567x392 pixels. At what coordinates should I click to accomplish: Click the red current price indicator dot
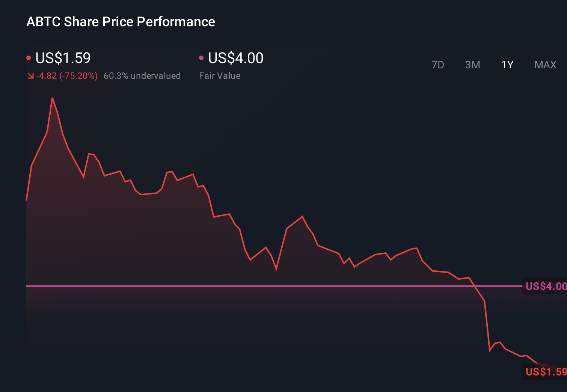click(x=29, y=57)
